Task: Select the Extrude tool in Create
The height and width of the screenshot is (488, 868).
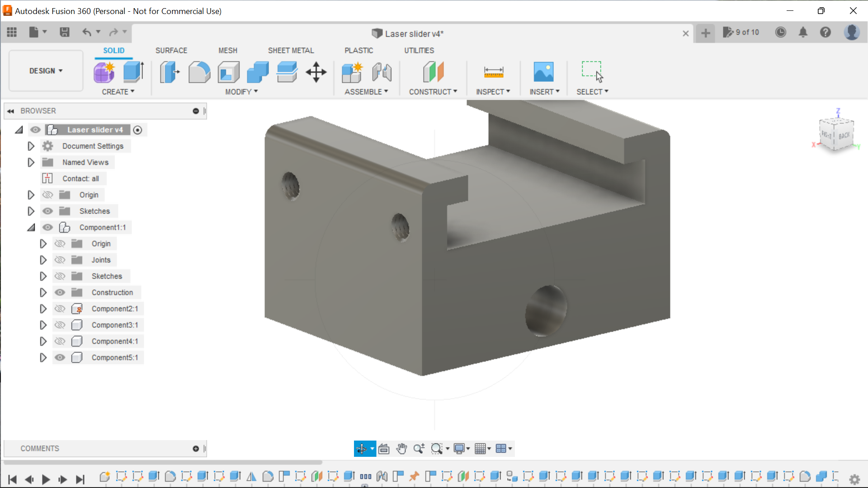Action: point(133,72)
